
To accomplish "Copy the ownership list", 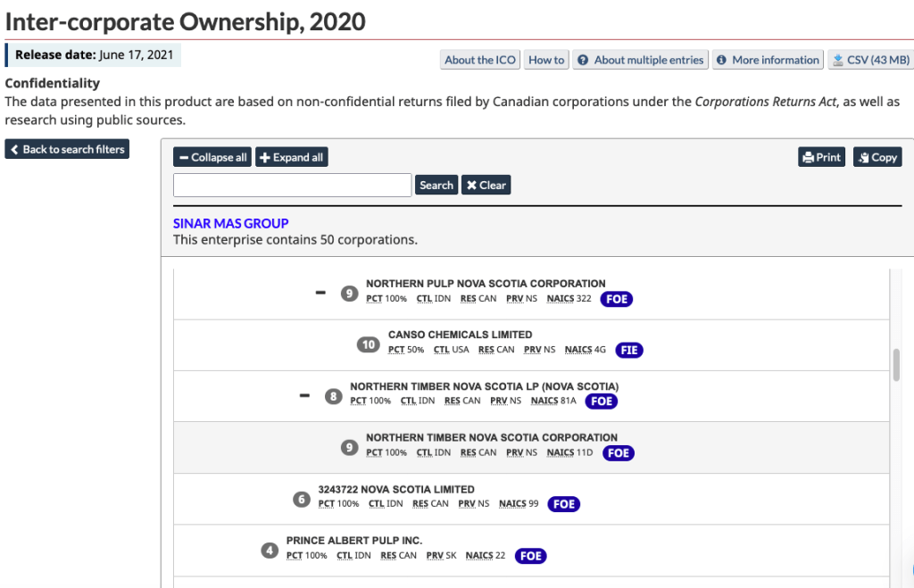I will [x=877, y=157].
